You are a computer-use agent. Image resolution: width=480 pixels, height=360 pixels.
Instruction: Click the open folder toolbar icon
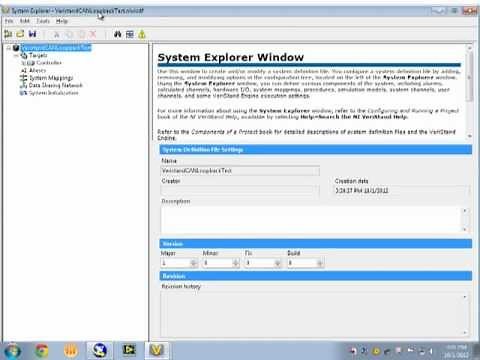(x=20, y=34)
